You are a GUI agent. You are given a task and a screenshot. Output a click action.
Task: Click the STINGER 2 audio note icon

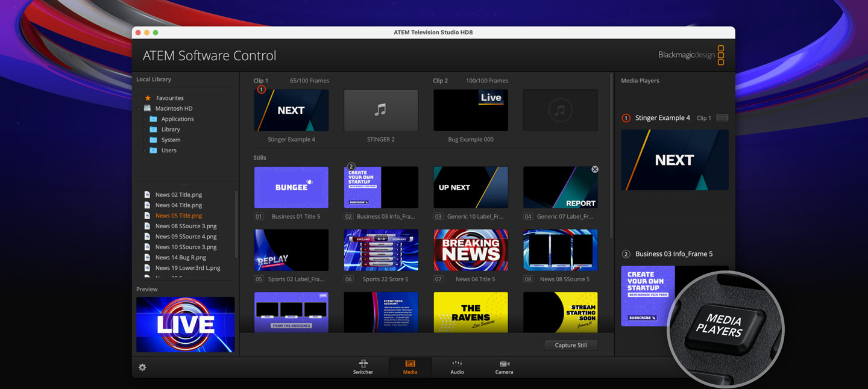pos(380,110)
